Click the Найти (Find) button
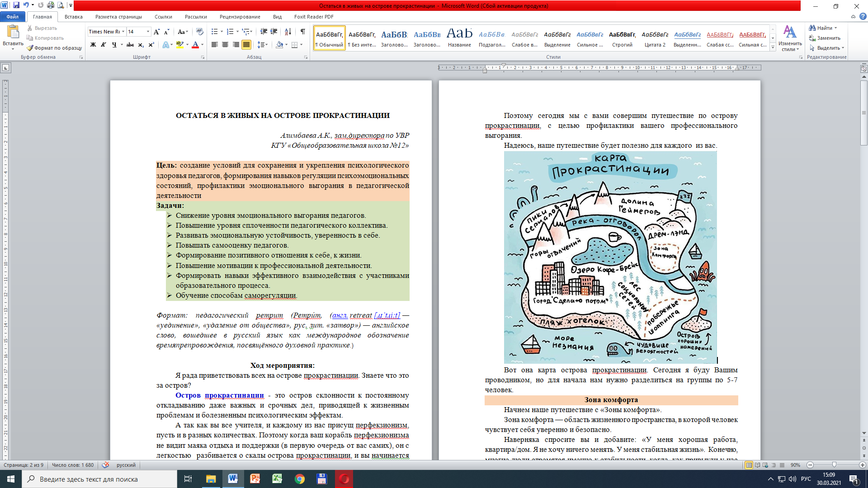Viewport: 868px width, 488px height. (x=824, y=28)
